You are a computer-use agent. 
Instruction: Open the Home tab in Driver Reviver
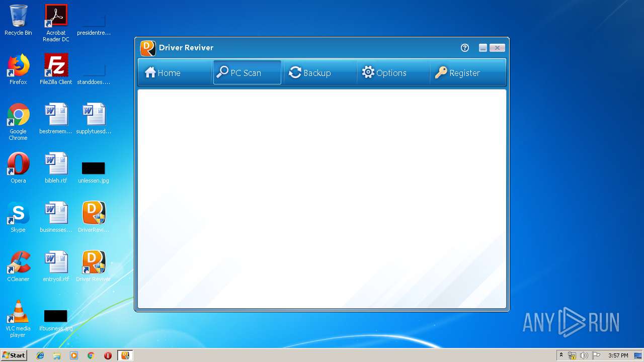coord(174,73)
